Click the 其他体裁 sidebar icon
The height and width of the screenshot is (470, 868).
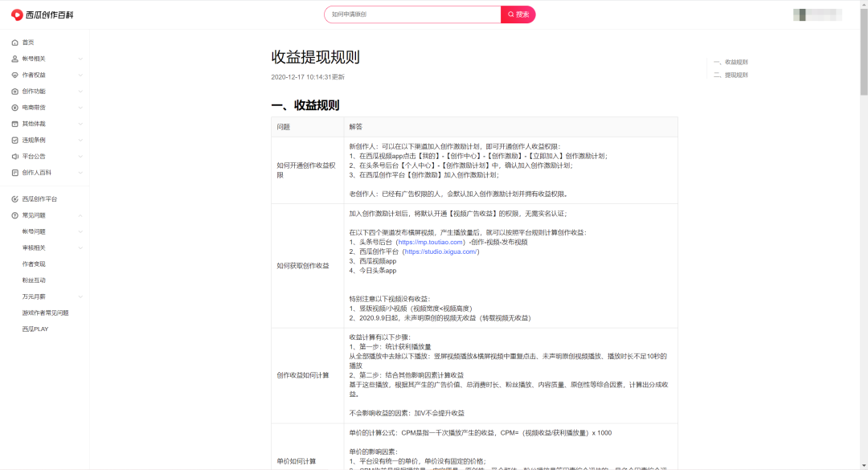(15, 124)
